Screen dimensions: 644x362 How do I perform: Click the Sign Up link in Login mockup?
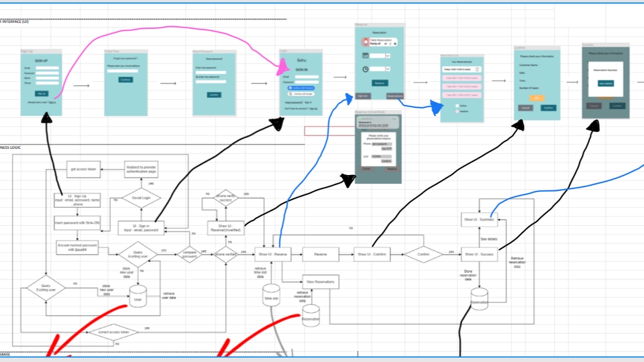pyautogui.click(x=313, y=109)
